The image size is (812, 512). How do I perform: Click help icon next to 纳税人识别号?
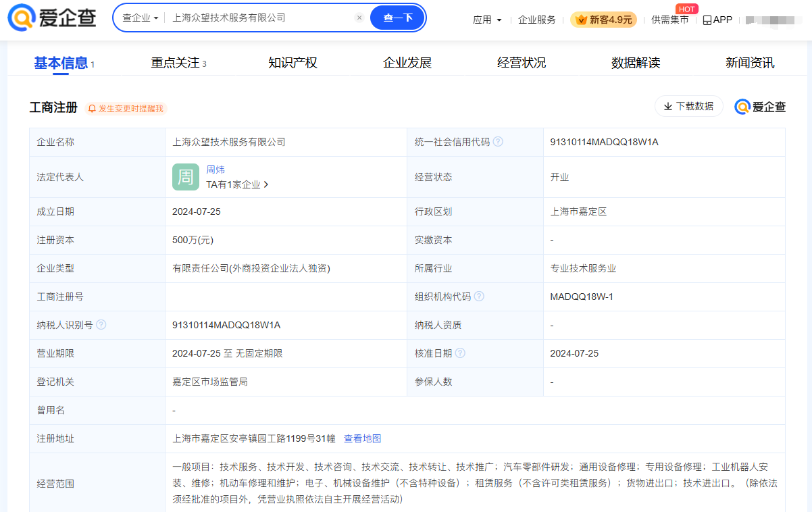[x=101, y=325]
